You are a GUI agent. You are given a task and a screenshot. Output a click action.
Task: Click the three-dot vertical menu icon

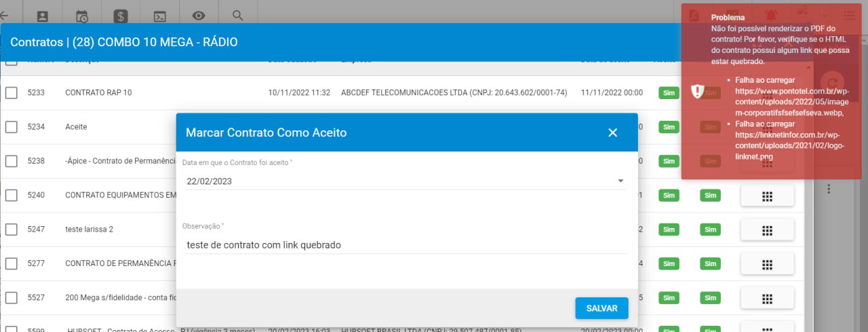pos(828,189)
